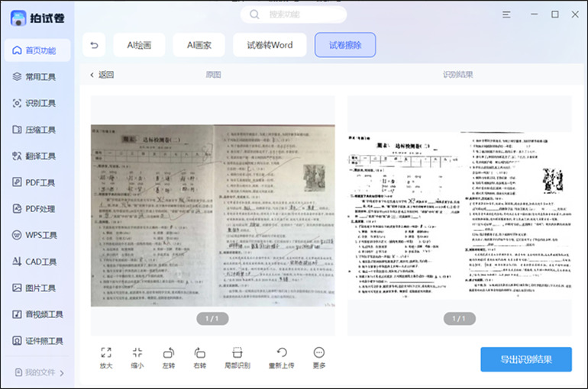Viewport: 588px width, 389px height.
Task: Open 压缩工具 in the sidebar
Action: pos(34,130)
